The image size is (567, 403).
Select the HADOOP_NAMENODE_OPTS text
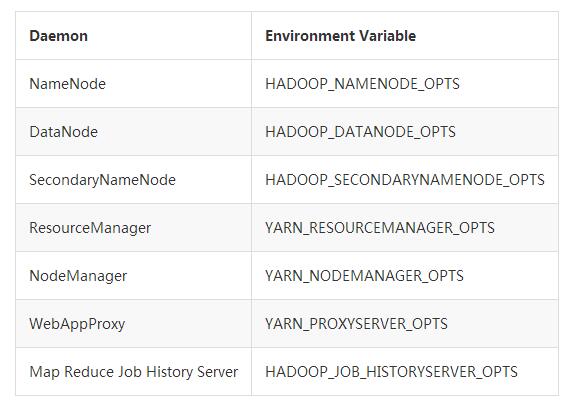tap(362, 84)
